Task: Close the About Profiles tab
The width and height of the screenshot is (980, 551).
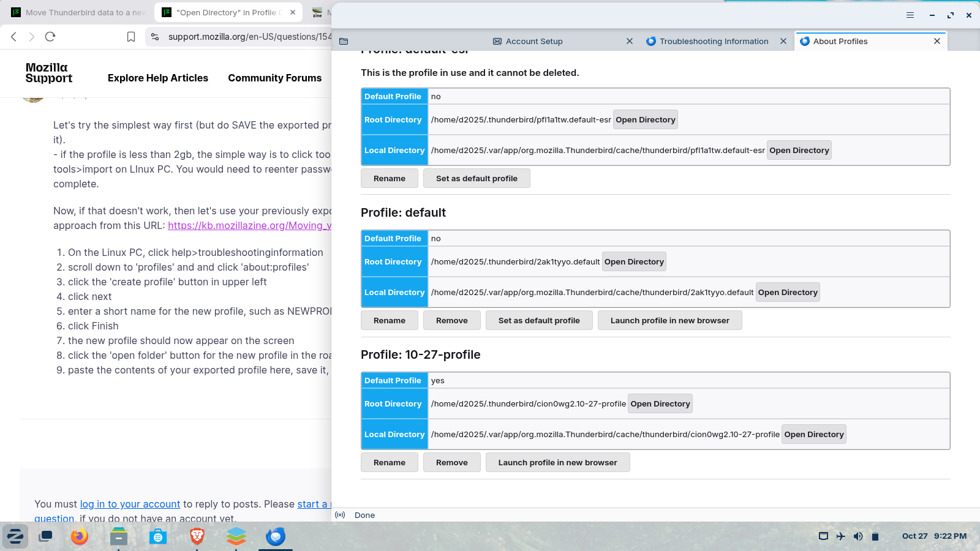Action: (x=937, y=41)
